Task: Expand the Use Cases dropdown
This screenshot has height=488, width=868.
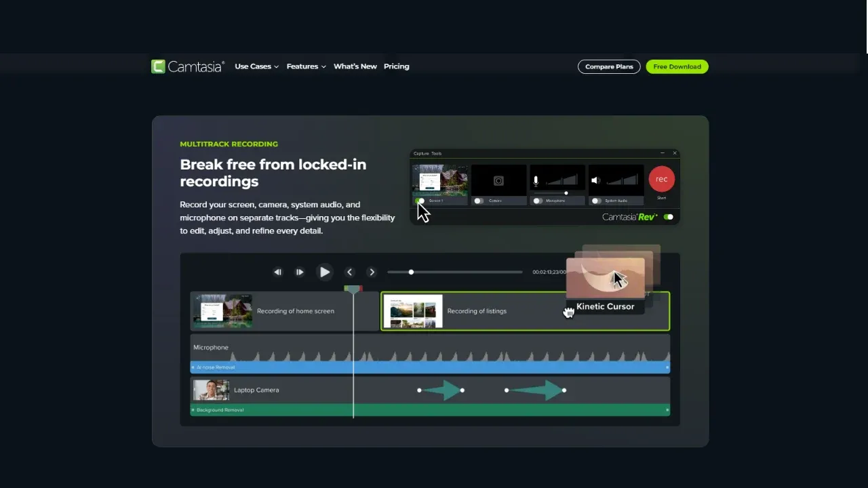Action: pos(256,66)
